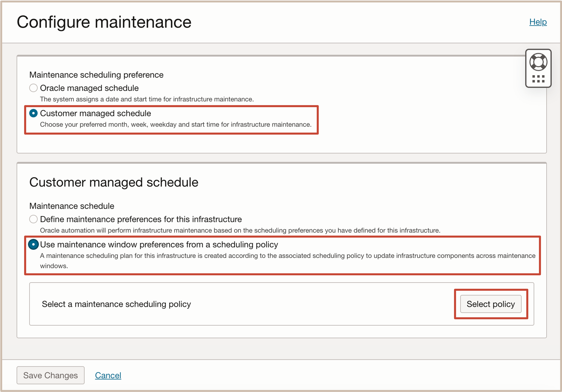Click 'Define maintenance preferences for this infrastructure' label
This screenshot has width=562, height=392.
point(141,219)
